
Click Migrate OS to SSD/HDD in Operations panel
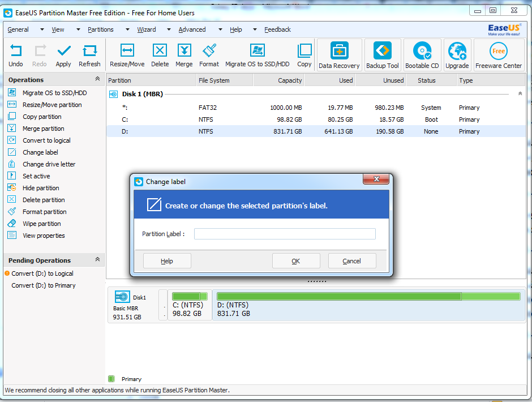(x=55, y=93)
